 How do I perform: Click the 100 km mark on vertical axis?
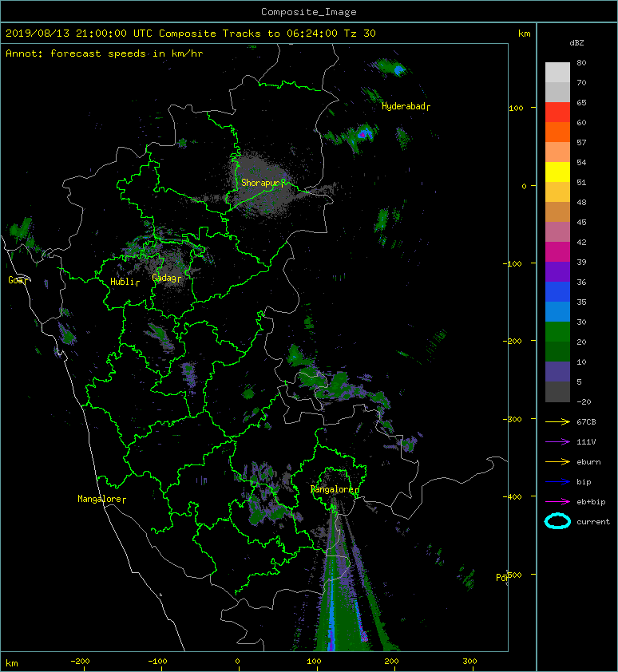tap(516, 108)
